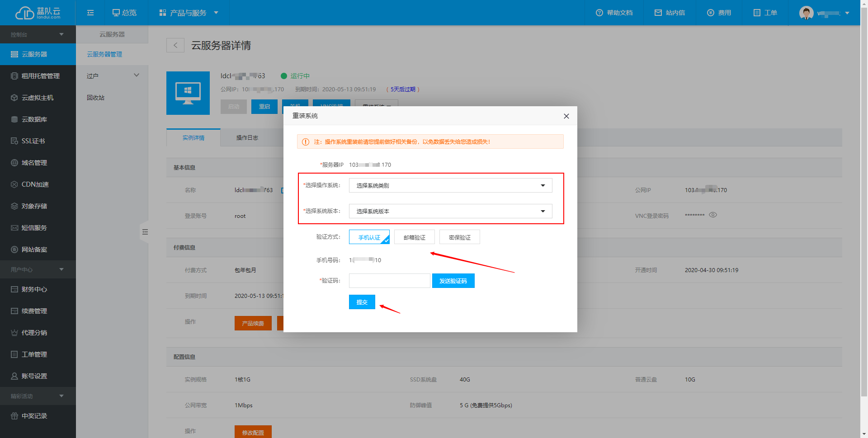Screen dimensions: 868x438
Task: Click the user avatar in top right
Action: (x=806, y=13)
